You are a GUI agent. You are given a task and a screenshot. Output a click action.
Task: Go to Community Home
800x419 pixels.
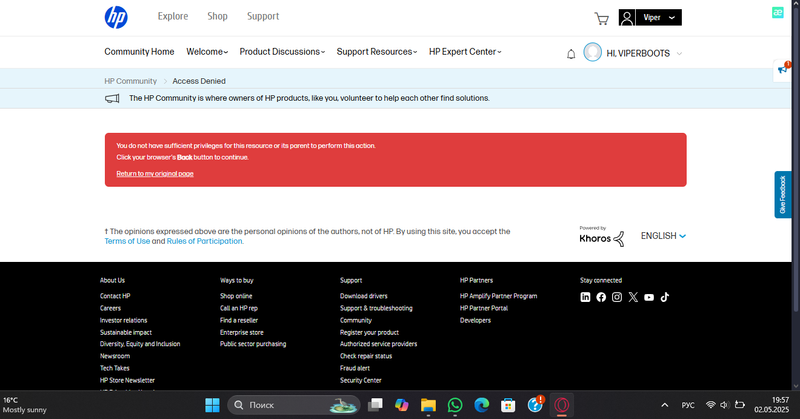coord(139,52)
